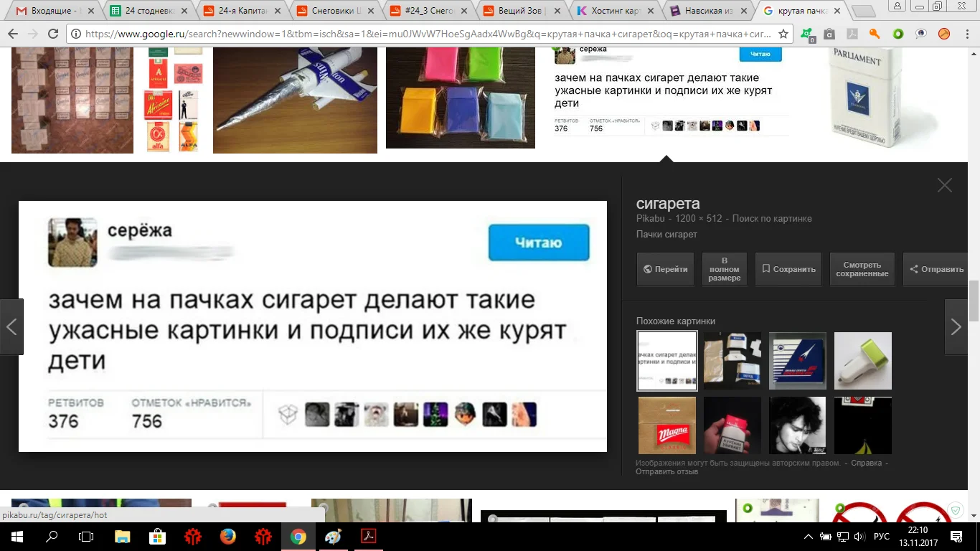Click the 'Справка' link
Viewport: 980px width, 551px height.
pos(866,463)
